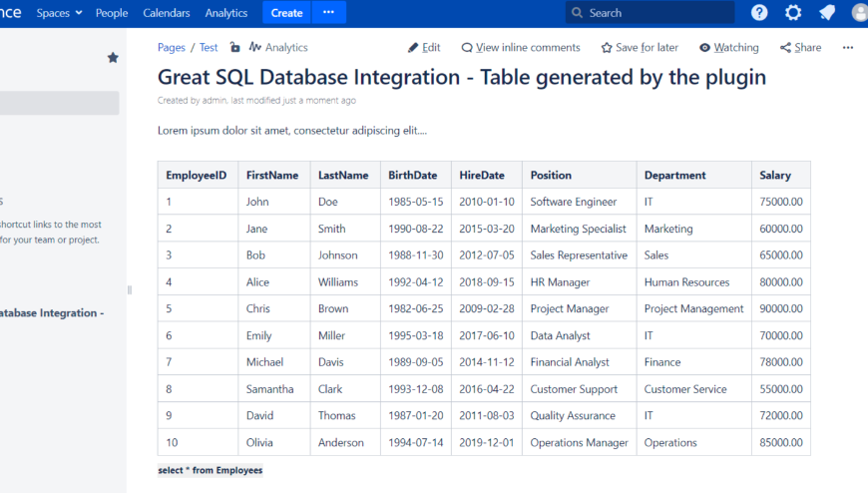Open the People menu item
The height and width of the screenshot is (493, 868).
tap(112, 13)
